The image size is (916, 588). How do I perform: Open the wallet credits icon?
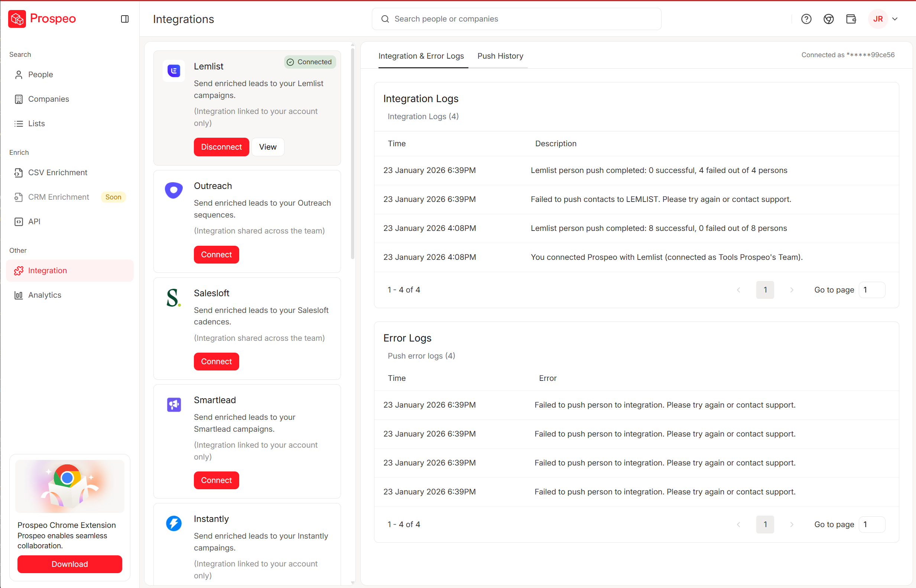pyautogui.click(x=851, y=19)
